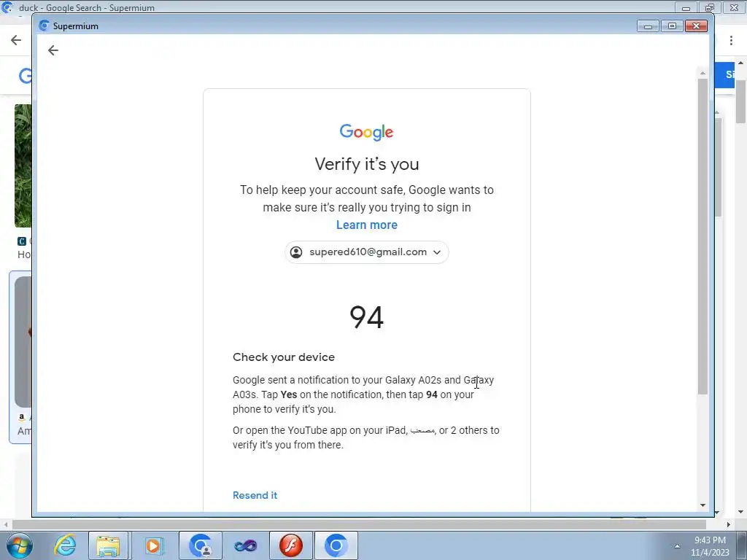Image resolution: width=747 pixels, height=560 pixels.
Task: Open the Windows Start menu orb
Action: click(x=19, y=545)
